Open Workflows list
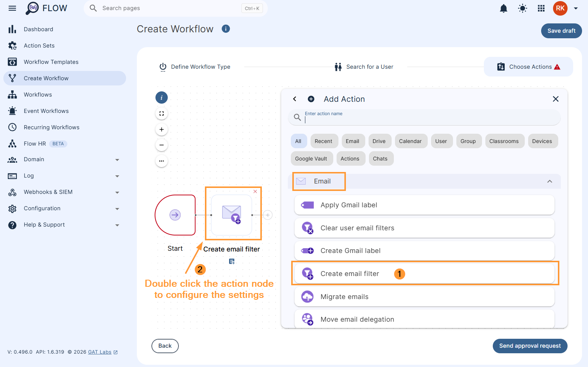588x367 pixels. (x=65, y=95)
